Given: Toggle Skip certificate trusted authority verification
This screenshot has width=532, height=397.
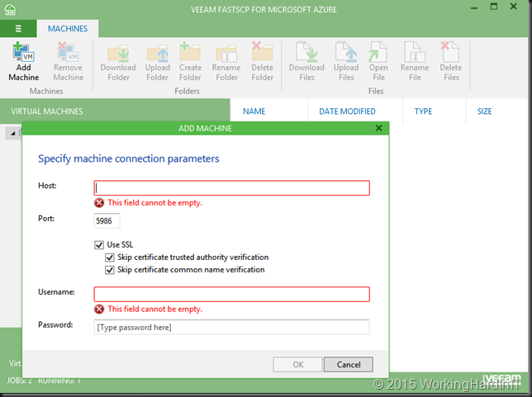Looking at the screenshot, I should 110,258.
